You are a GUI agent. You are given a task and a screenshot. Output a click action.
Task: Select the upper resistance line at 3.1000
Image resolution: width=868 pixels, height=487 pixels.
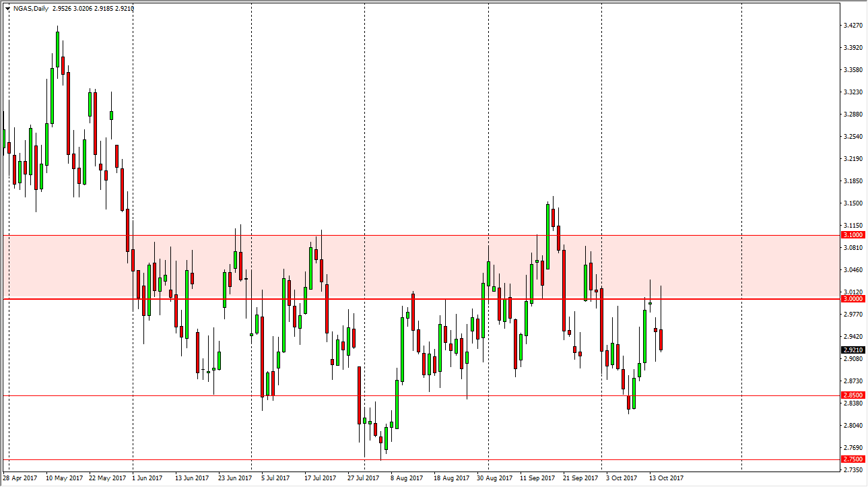(438, 235)
